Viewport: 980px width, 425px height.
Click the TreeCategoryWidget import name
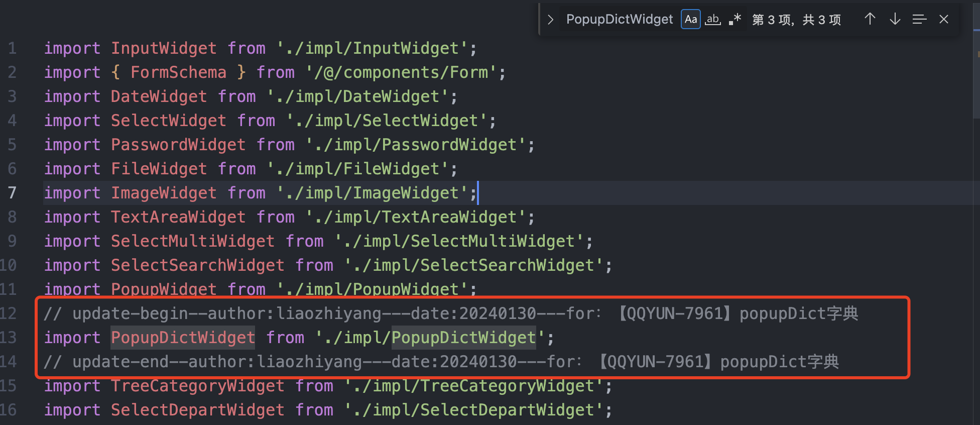tap(197, 386)
